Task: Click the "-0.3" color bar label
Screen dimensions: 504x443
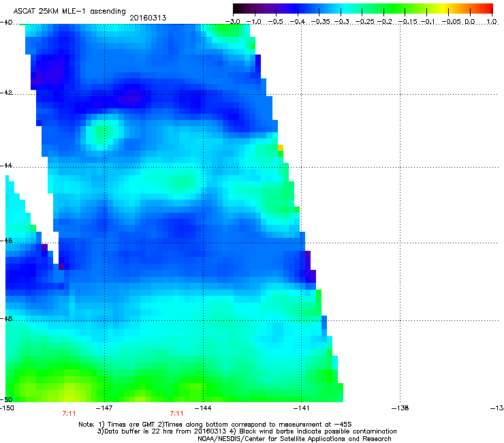Action: (x=342, y=22)
